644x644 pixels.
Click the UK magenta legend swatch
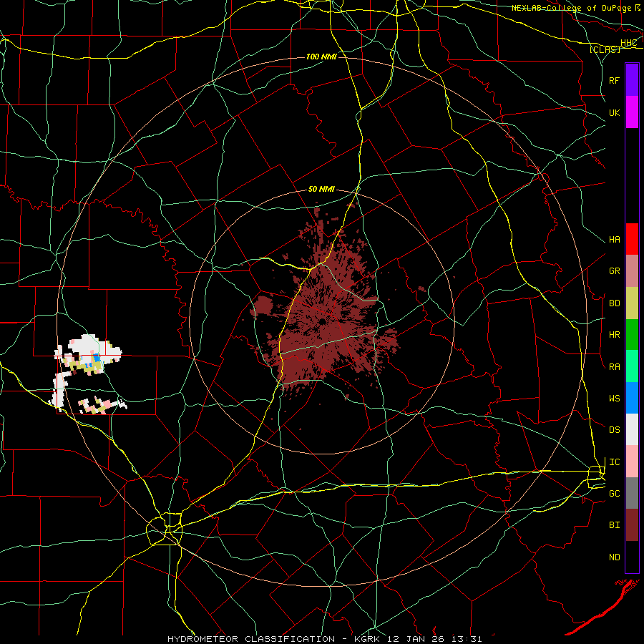(632, 112)
